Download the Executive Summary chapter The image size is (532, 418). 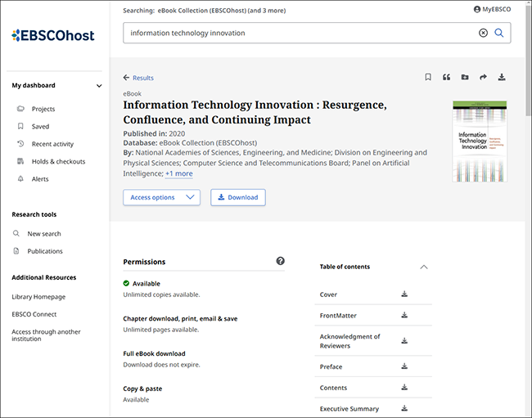pyautogui.click(x=404, y=408)
